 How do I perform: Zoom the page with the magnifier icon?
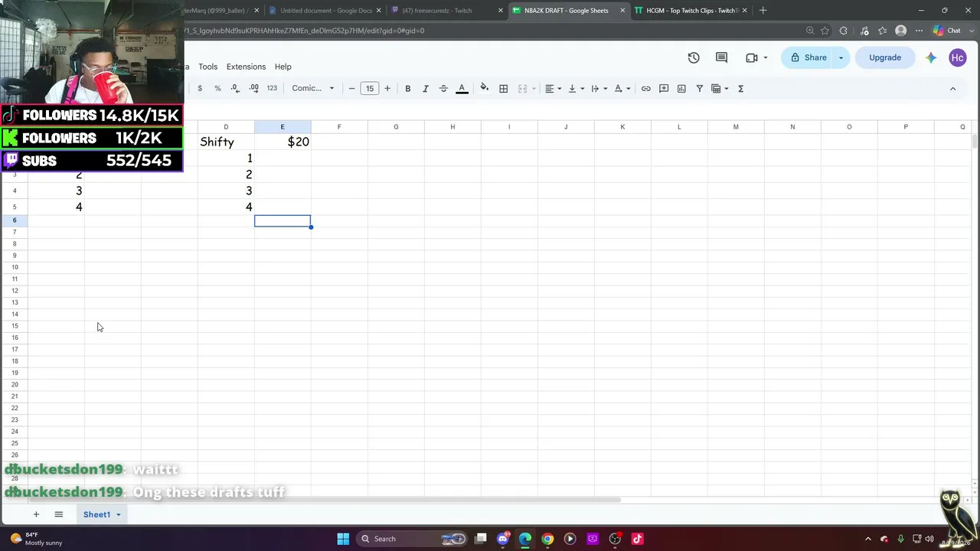click(x=810, y=31)
